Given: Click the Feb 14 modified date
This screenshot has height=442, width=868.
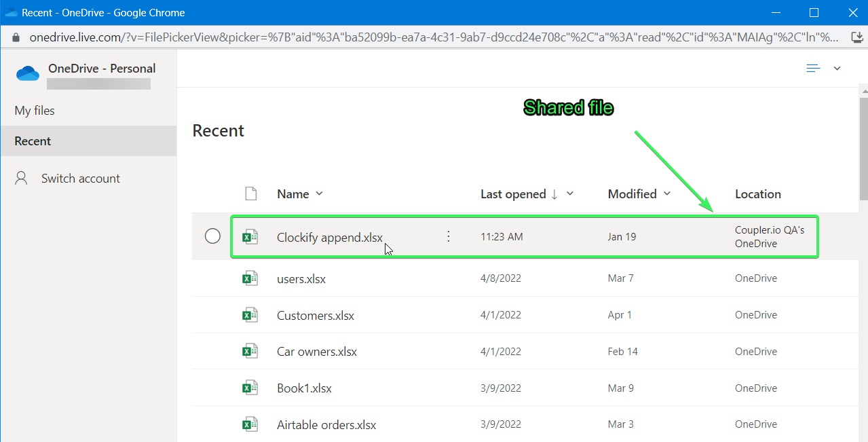Looking at the screenshot, I should pyautogui.click(x=623, y=352).
